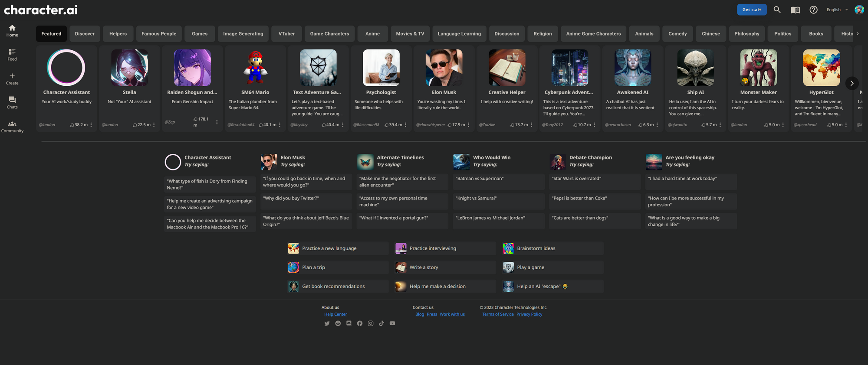Open the Help Center link
Viewport: 868px width, 365px height.
(335, 314)
